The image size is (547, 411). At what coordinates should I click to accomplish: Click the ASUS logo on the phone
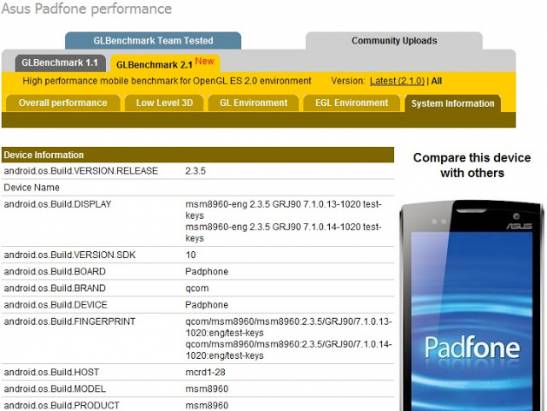[519, 226]
